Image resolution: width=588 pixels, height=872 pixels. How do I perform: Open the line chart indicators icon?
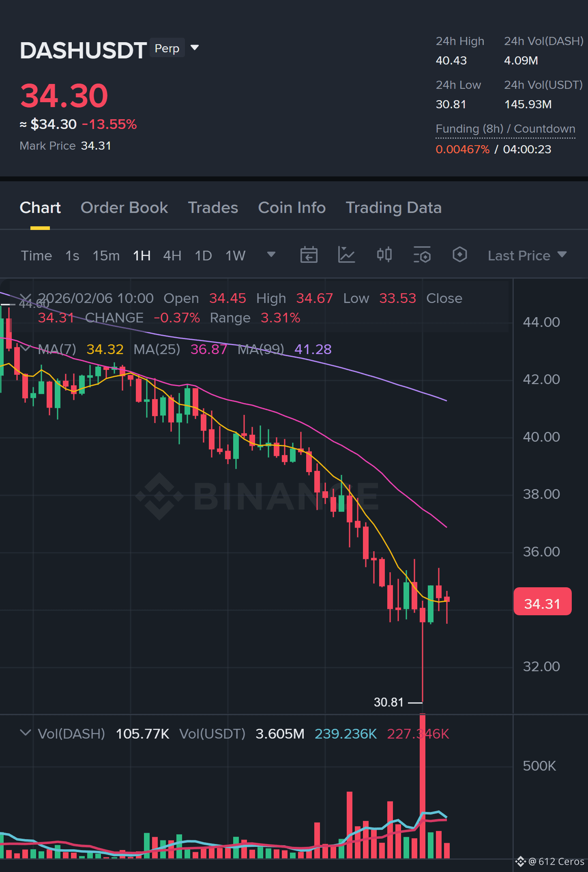[x=346, y=255]
